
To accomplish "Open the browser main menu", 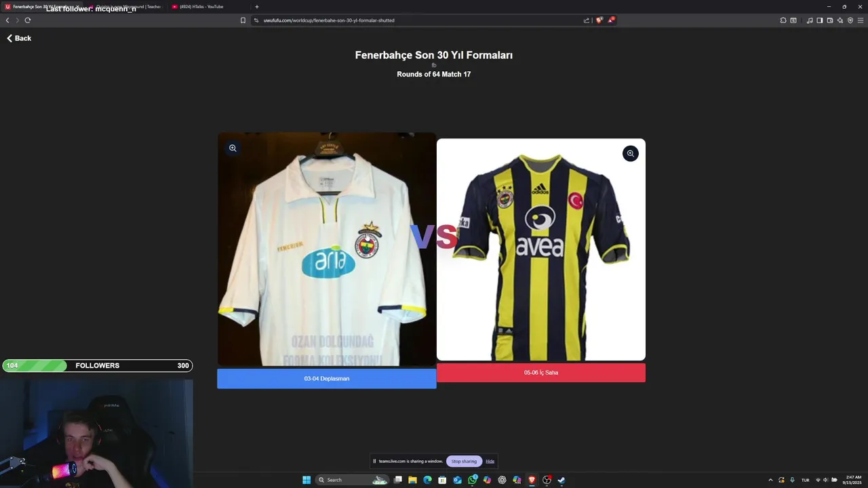I will click(x=861, y=20).
